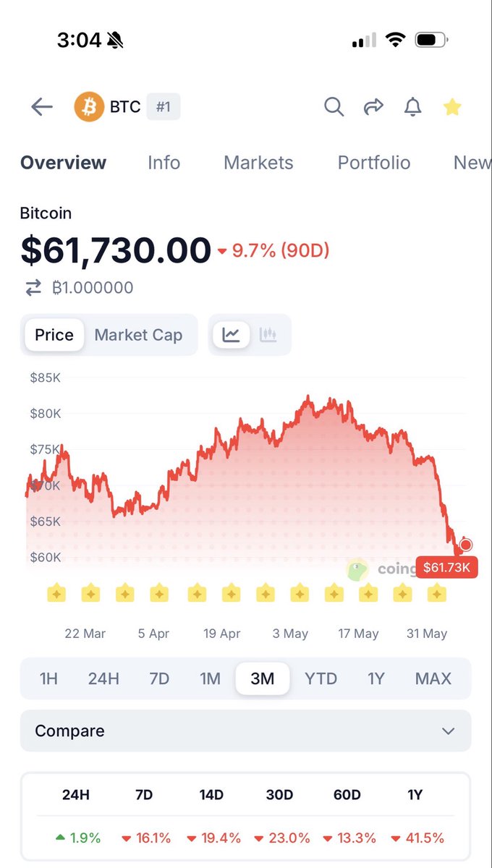Choose the MAX time range
Screen dimensions: 492x868
pos(433,678)
